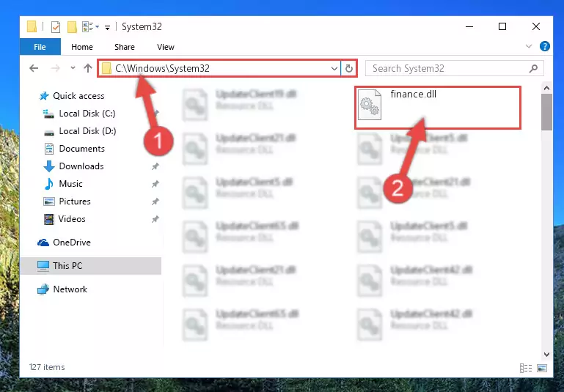
Task: Click the folder icon in address bar
Action: coord(106,68)
